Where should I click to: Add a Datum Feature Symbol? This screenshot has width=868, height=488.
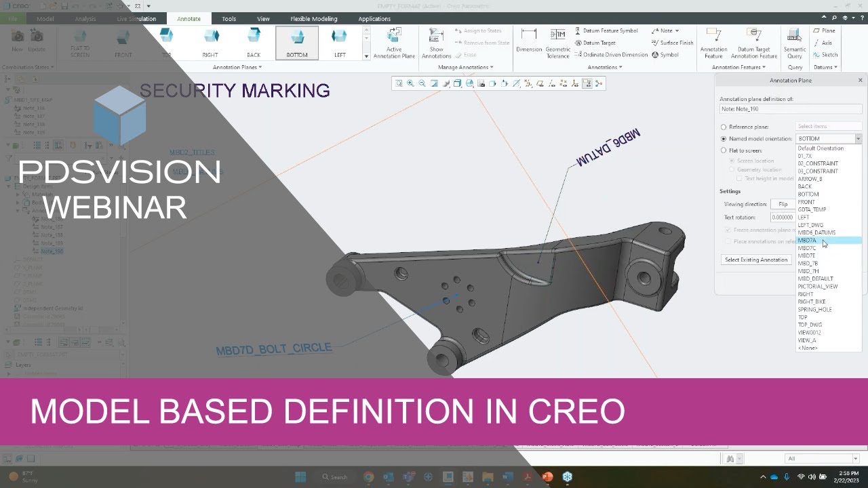(x=606, y=30)
